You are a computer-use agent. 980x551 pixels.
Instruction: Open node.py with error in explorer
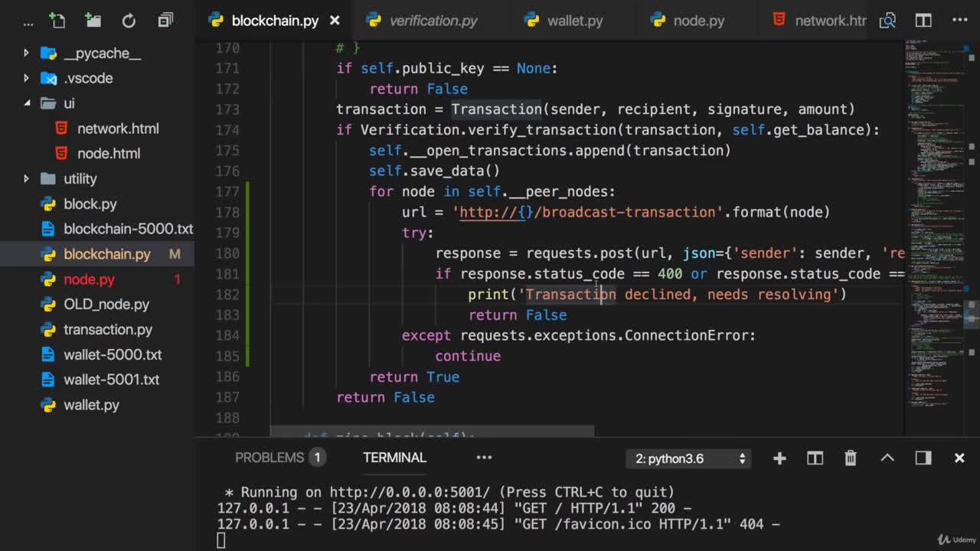89,279
